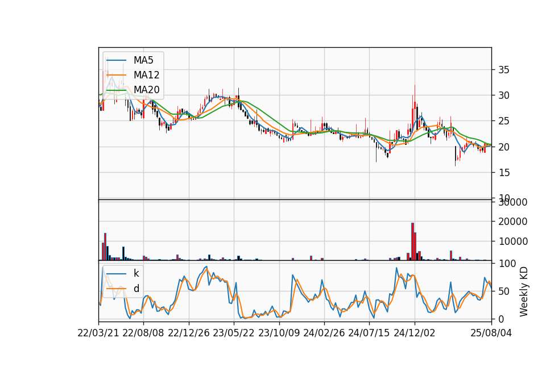The height and width of the screenshot is (392, 546).
Task: Click the MA12 legend label
Action: [x=146, y=75]
